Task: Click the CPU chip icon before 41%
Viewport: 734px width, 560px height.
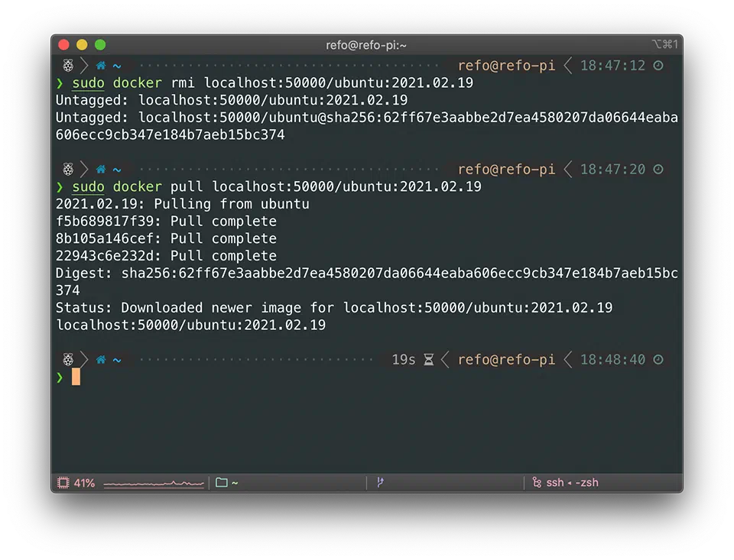Action: point(62,482)
